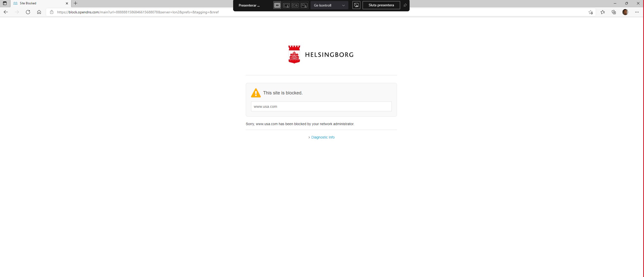Click the Presenterar status label
Screen dimensions: 644x277
point(249,5)
